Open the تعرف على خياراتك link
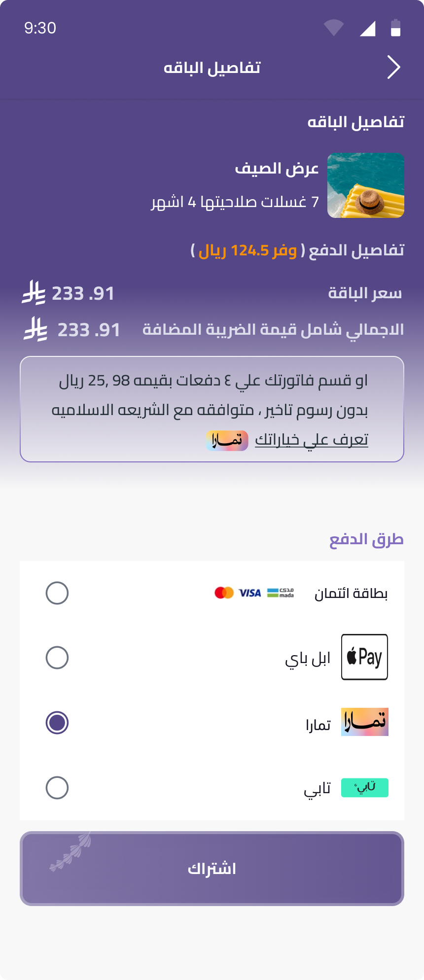 pos(312,440)
